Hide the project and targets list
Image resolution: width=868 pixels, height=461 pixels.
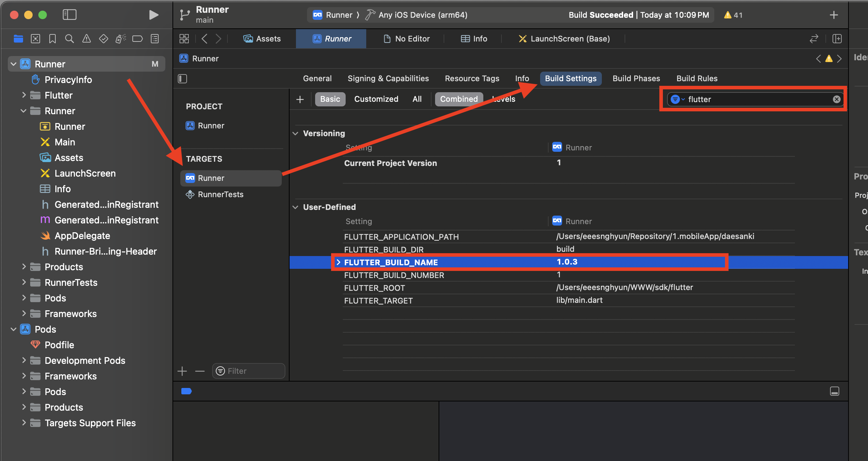[x=182, y=78]
